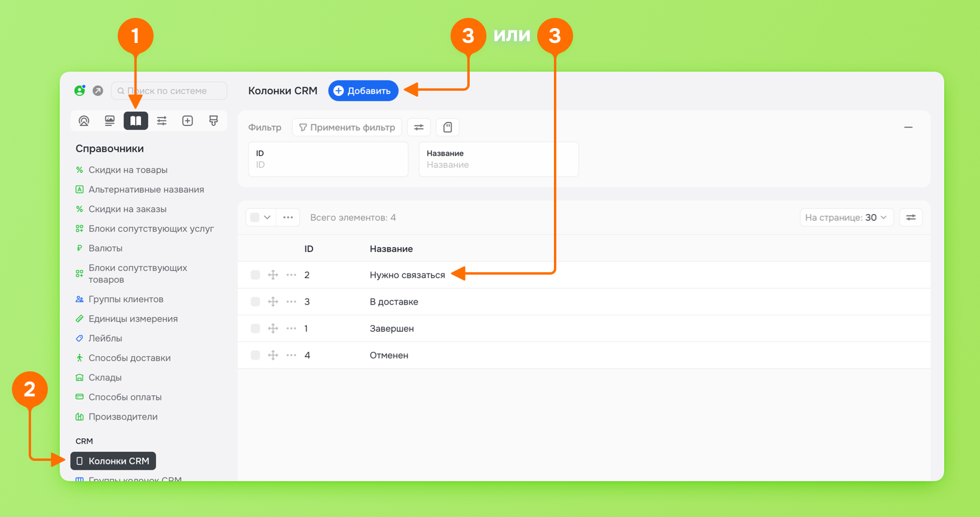Expand select-all dropdown arrow
Viewport: 980px width, 517px height.
coord(267,217)
